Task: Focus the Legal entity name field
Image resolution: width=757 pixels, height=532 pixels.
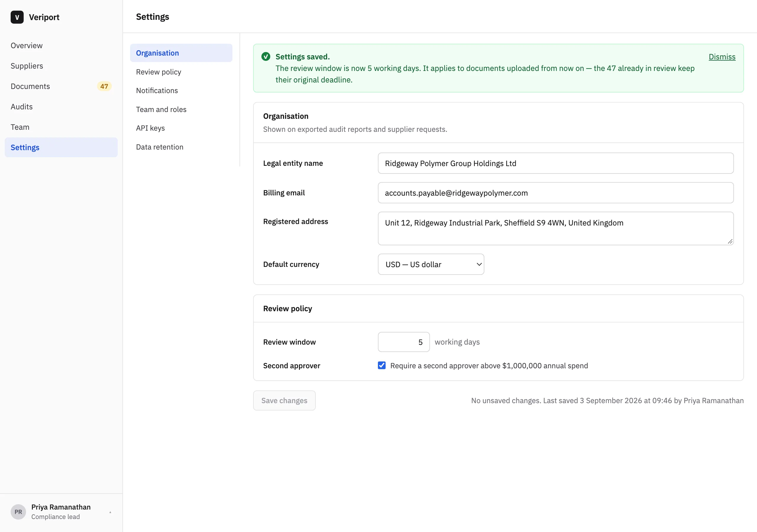Action: click(x=556, y=163)
